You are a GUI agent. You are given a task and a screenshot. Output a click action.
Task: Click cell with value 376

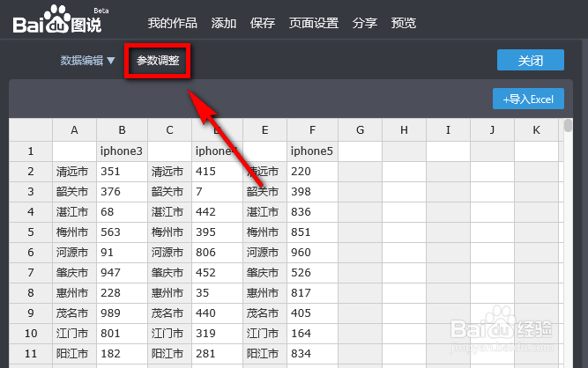pyautogui.click(x=122, y=192)
